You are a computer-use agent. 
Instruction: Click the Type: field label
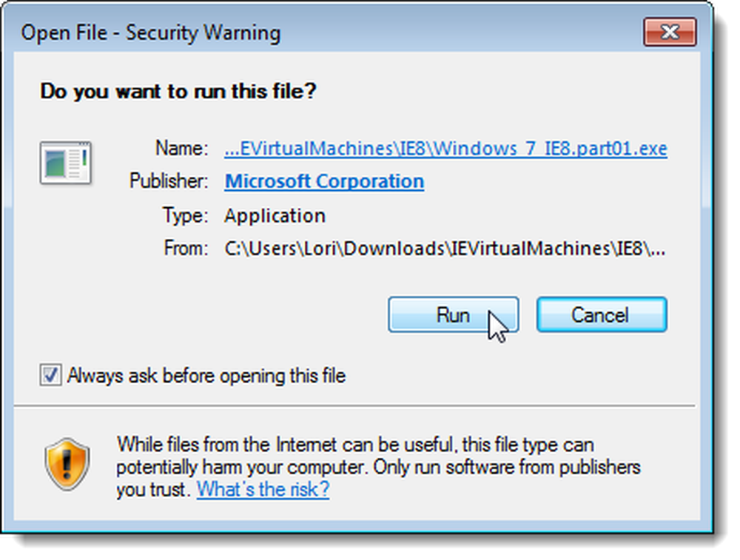click(x=186, y=215)
